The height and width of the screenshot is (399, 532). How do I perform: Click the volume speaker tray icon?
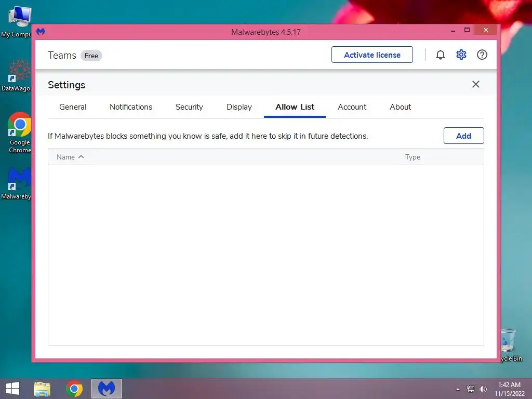[x=483, y=389]
